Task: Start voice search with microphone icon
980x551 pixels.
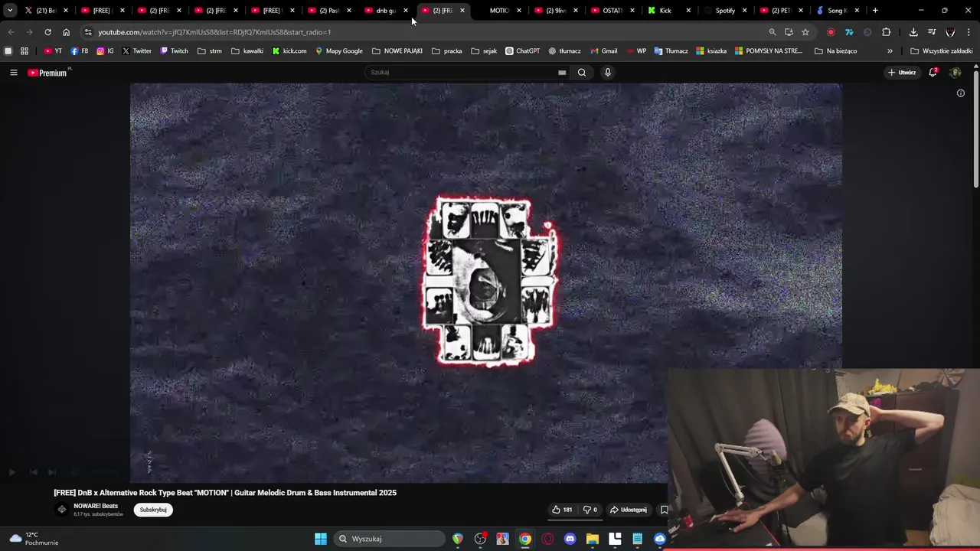Action: 608,73
